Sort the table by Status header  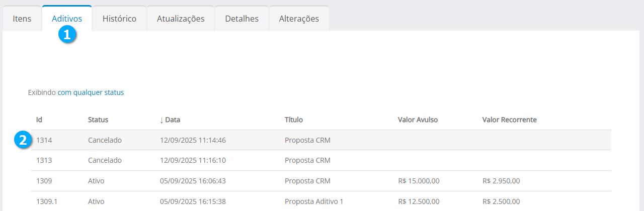click(x=98, y=120)
